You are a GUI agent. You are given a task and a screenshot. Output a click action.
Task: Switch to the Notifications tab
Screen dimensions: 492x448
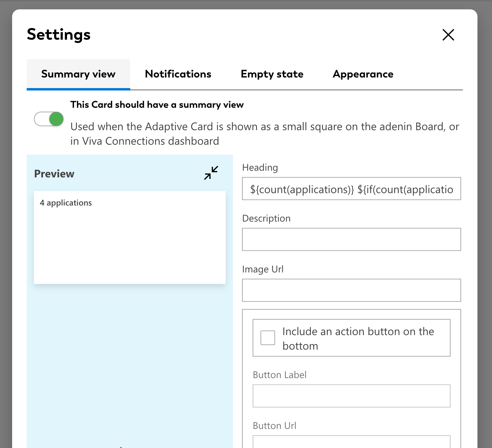[x=178, y=74]
